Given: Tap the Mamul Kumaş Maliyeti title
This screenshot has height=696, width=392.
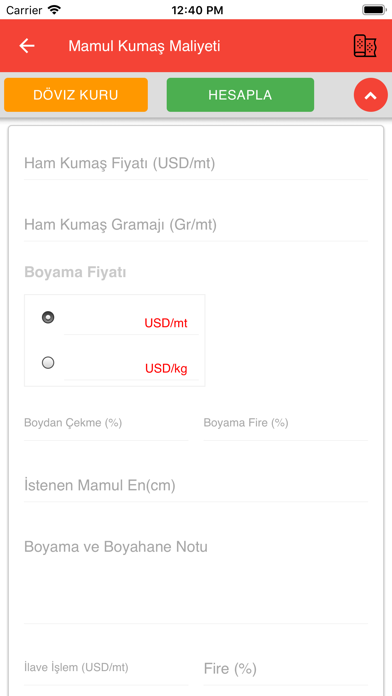Looking at the screenshot, I should (144, 46).
